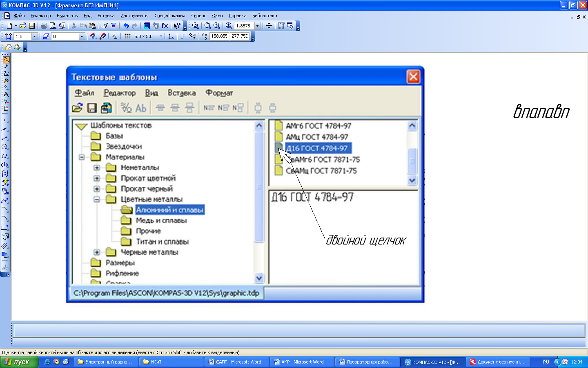This screenshot has height=368, width=588.
Task: Expand the Прокат цветной tree node
Action: (x=97, y=178)
